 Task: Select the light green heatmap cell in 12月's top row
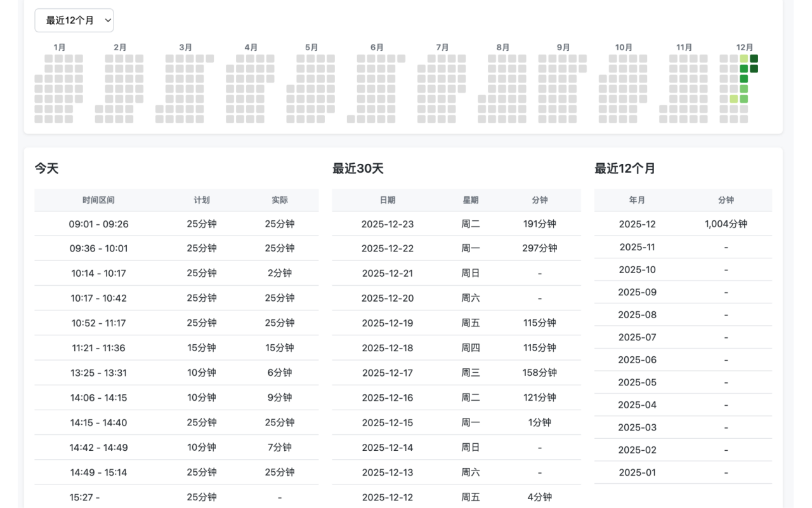tap(742, 58)
